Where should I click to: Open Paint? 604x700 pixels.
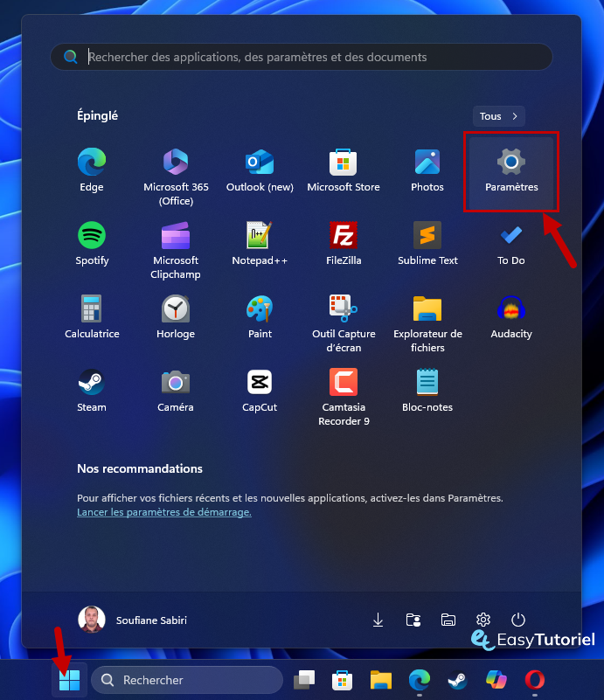pos(260,316)
